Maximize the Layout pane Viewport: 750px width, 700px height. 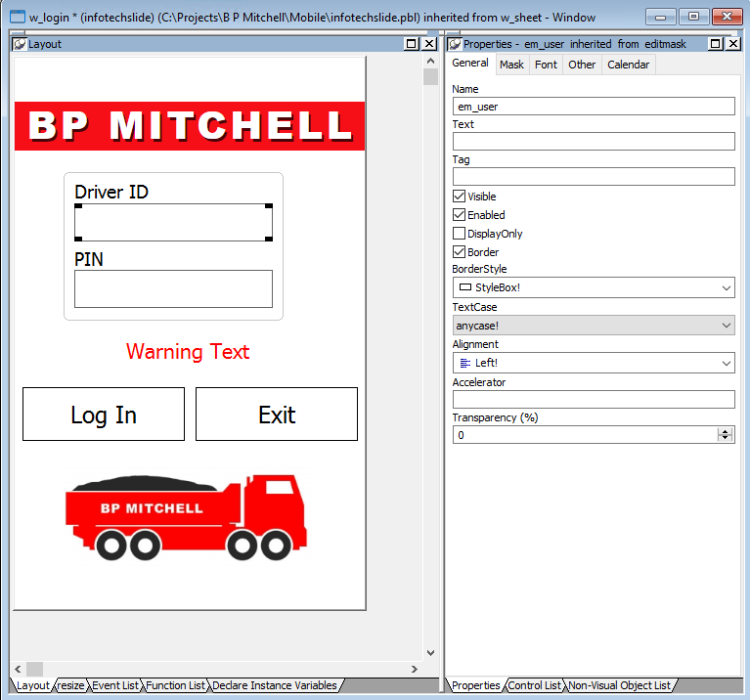pyautogui.click(x=412, y=44)
